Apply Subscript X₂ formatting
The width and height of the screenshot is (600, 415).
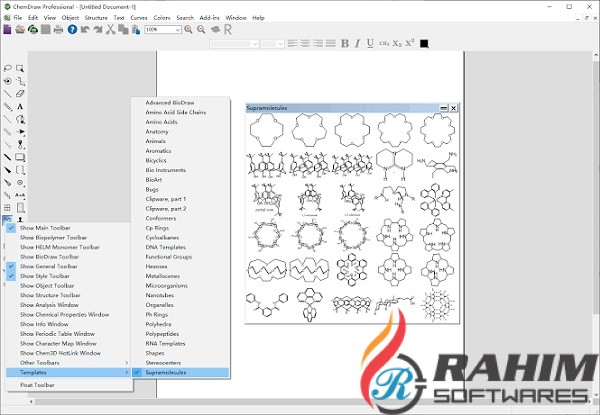click(397, 44)
